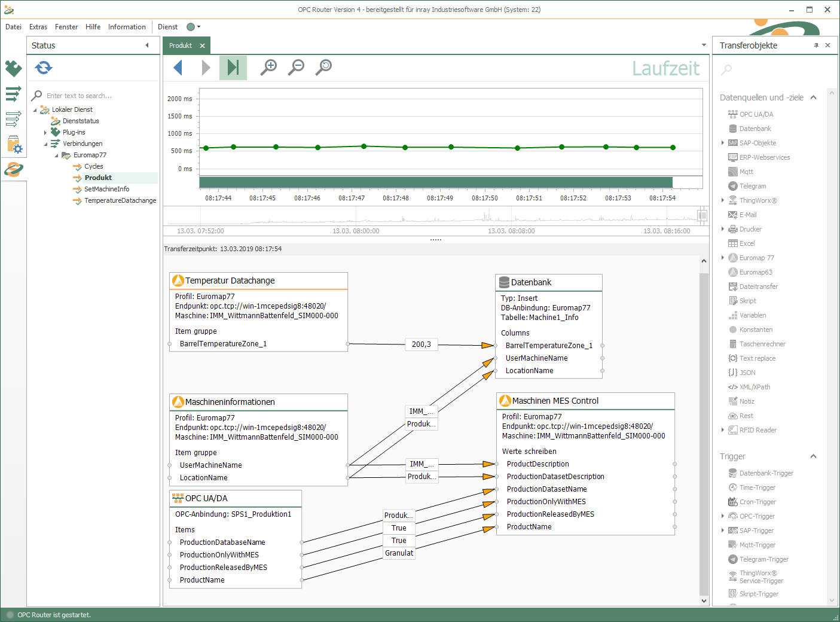Screen dimensions: 840x622
Task: Go to previous transfer with blue left arrow
Action: tap(178, 68)
